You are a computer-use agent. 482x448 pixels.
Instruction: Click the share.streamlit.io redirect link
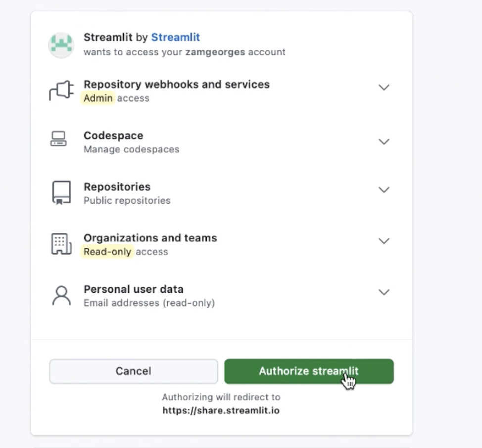221,410
